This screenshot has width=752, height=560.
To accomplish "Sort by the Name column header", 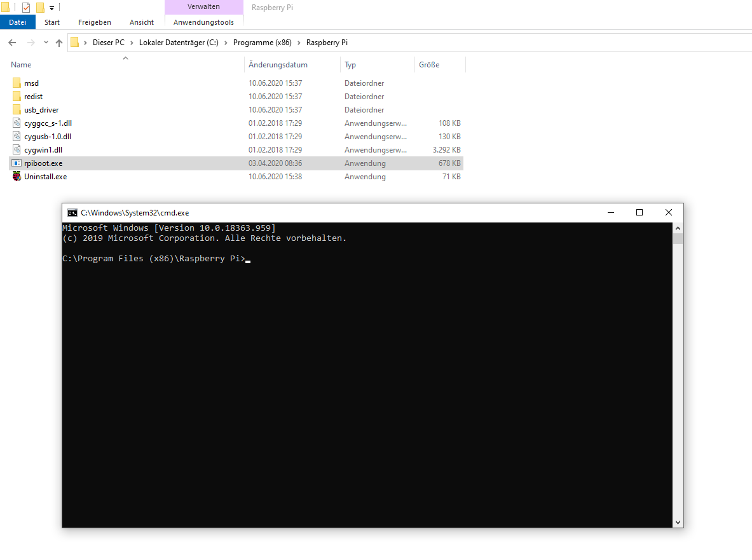I will coord(126,65).
